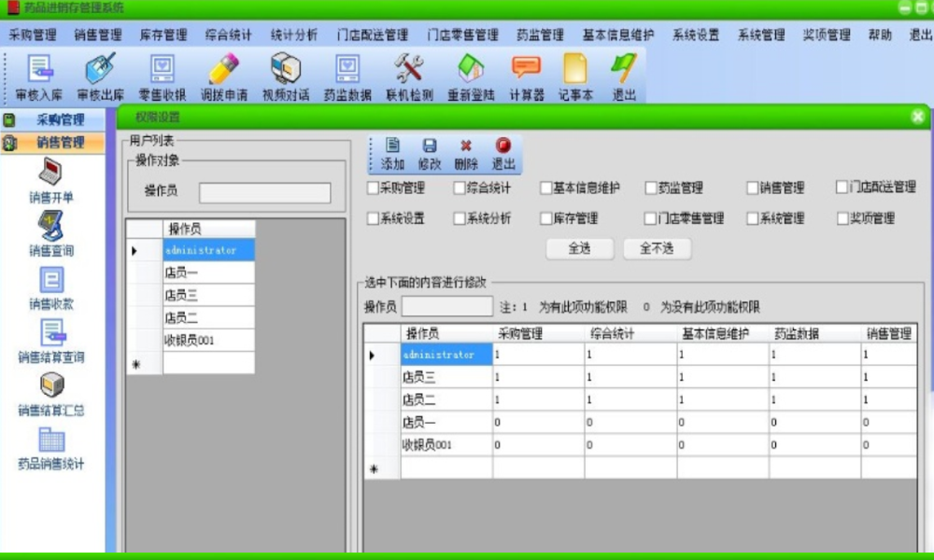Toggle the 系统分析 checkbox
This screenshot has width=934, height=560.
[460, 218]
